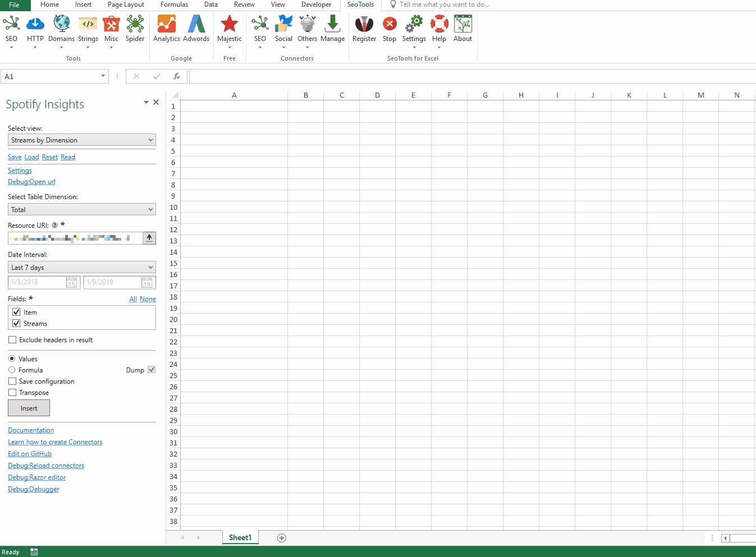Open the Others connectors icon

(307, 24)
